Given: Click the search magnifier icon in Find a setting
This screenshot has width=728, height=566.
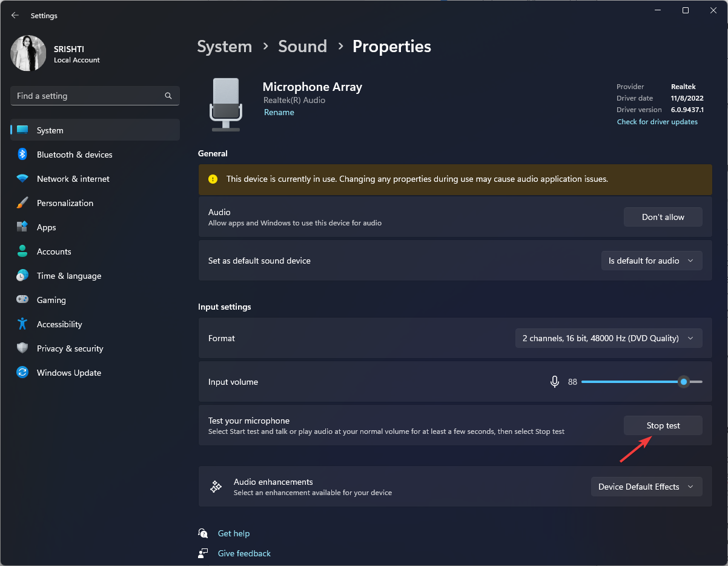Looking at the screenshot, I should tap(168, 96).
